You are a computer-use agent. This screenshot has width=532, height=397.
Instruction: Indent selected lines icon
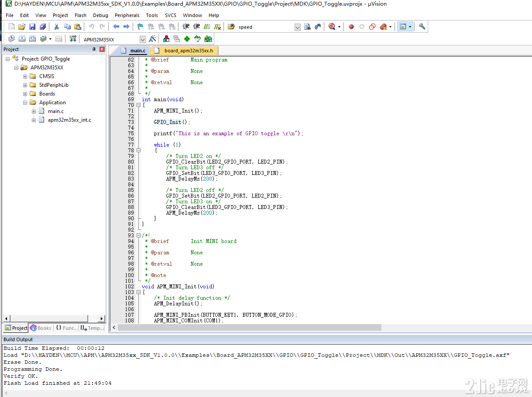point(186,27)
